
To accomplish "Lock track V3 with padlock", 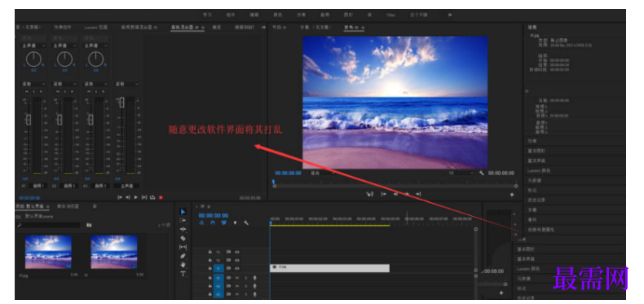I will pos(210,252).
